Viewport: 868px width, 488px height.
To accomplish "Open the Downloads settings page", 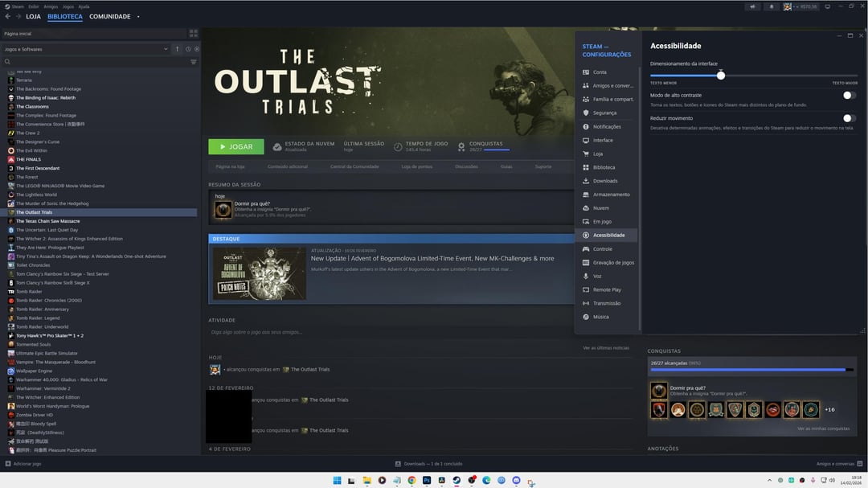I will (x=604, y=181).
